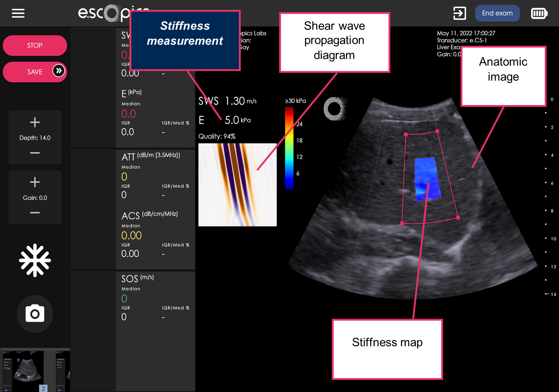Click the blue stiffness map overlay
The image size is (559, 392).
pyautogui.click(x=427, y=179)
